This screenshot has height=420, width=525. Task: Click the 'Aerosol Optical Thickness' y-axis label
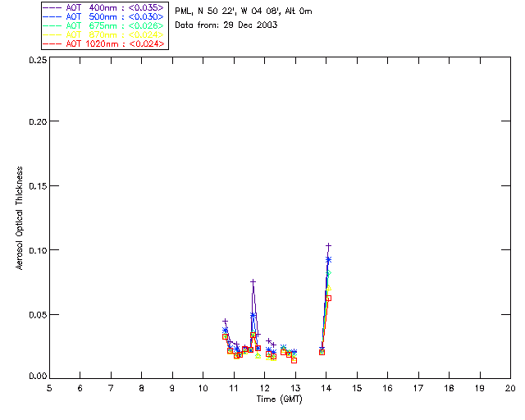(x=20, y=218)
